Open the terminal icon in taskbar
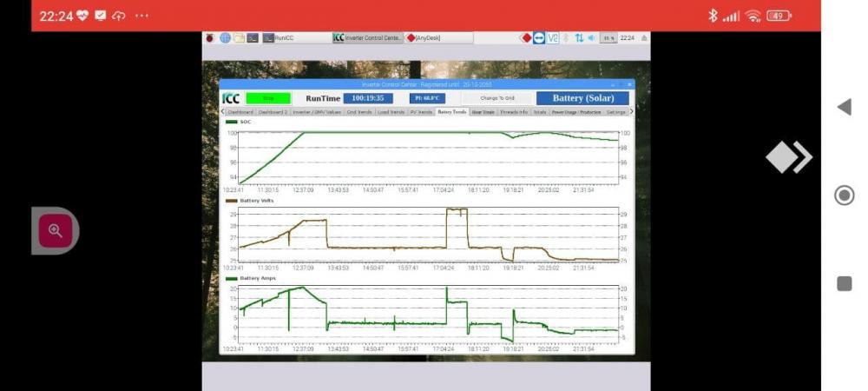The height and width of the screenshot is (391, 868). point(253,37)
